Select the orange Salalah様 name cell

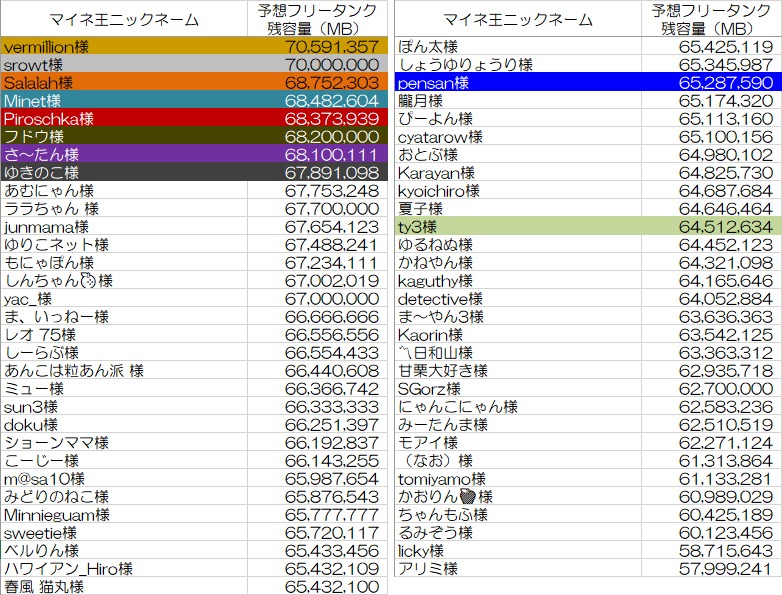pos(123,82)
